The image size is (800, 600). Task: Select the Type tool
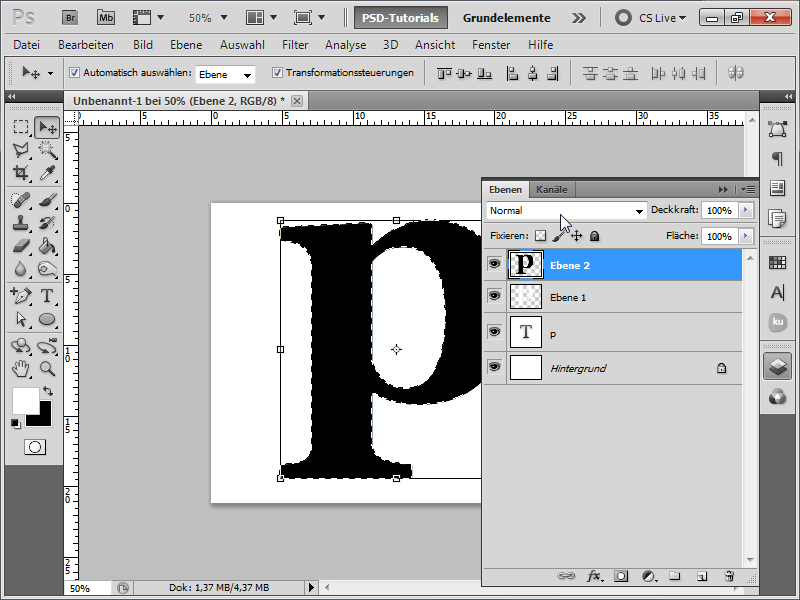(x=47, y=296)
